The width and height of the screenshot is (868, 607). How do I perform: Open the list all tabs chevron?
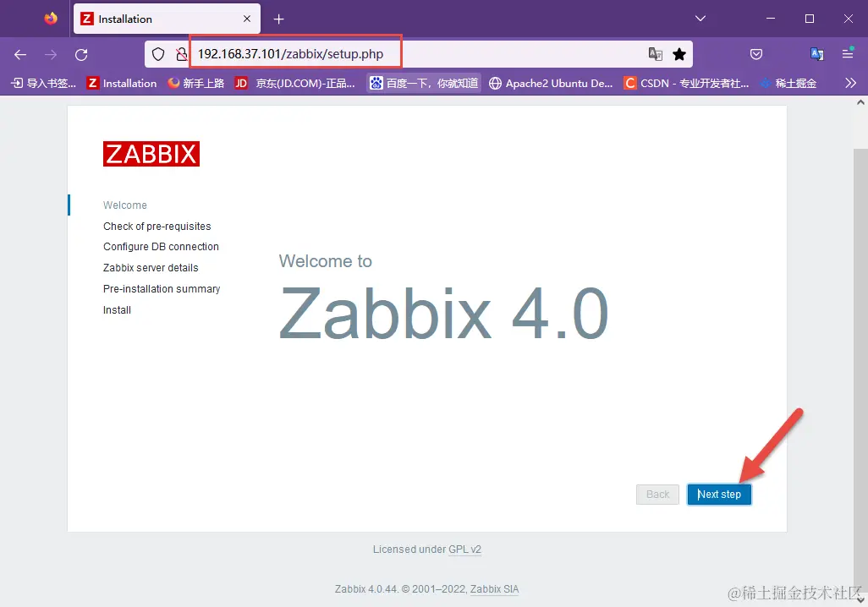pyautogui.click(x=700, y=19)
